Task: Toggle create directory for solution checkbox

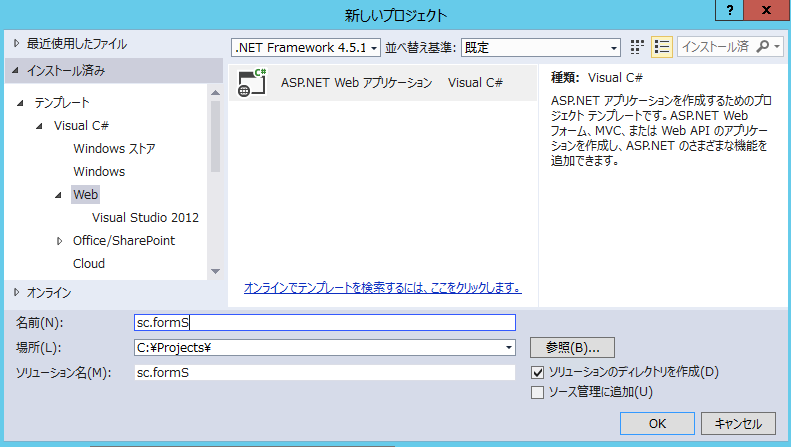Action: pos(537,372)
